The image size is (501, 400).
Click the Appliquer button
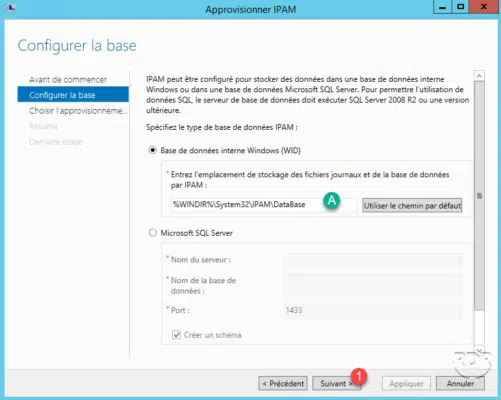406,384
